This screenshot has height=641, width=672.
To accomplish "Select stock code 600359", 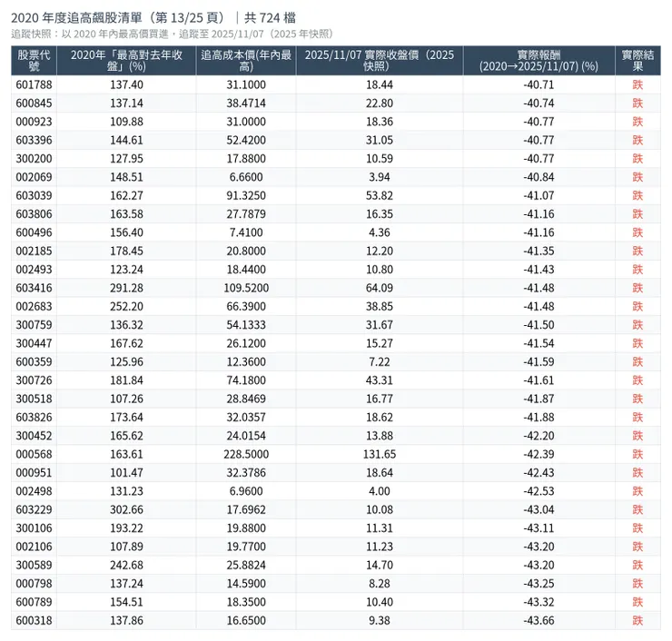I will [34, 361].
